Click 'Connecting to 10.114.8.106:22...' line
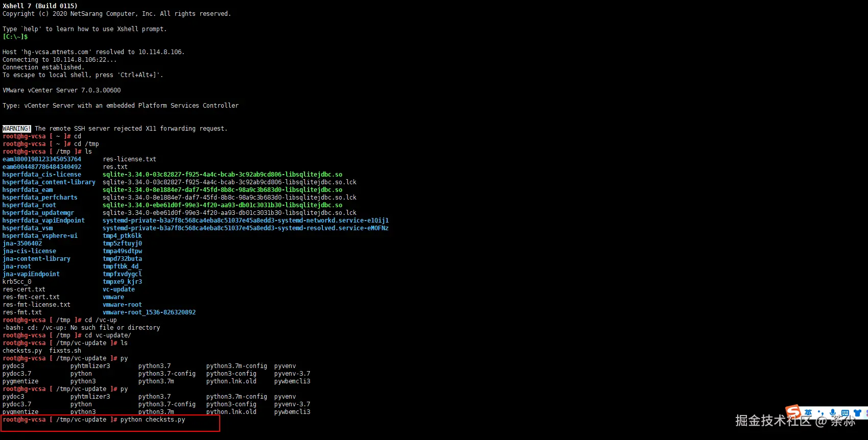 [x=60, y=60]
